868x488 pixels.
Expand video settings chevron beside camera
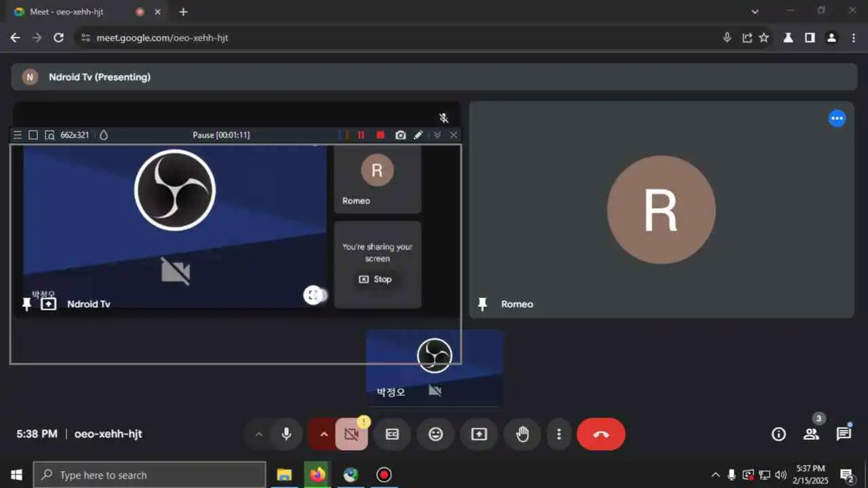pos(323,434)
